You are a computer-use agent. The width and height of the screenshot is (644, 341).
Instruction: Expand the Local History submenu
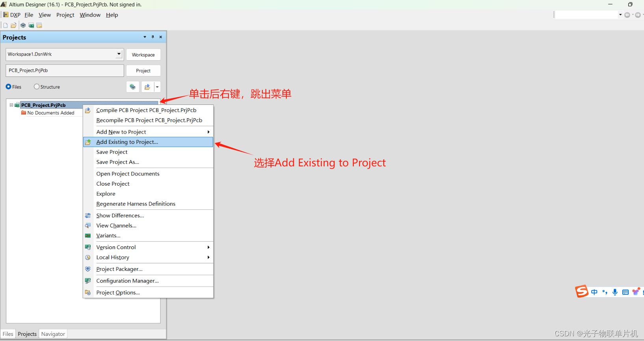pos(148,257)
